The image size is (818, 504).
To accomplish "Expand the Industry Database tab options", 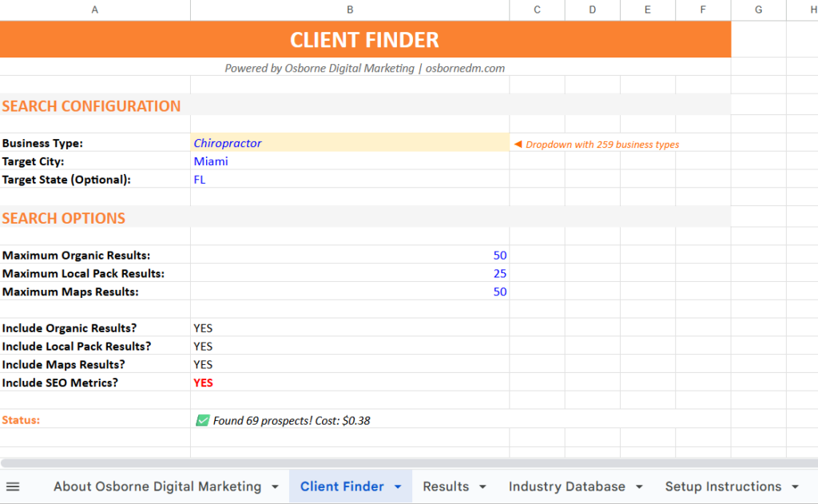I will (640, 486).
